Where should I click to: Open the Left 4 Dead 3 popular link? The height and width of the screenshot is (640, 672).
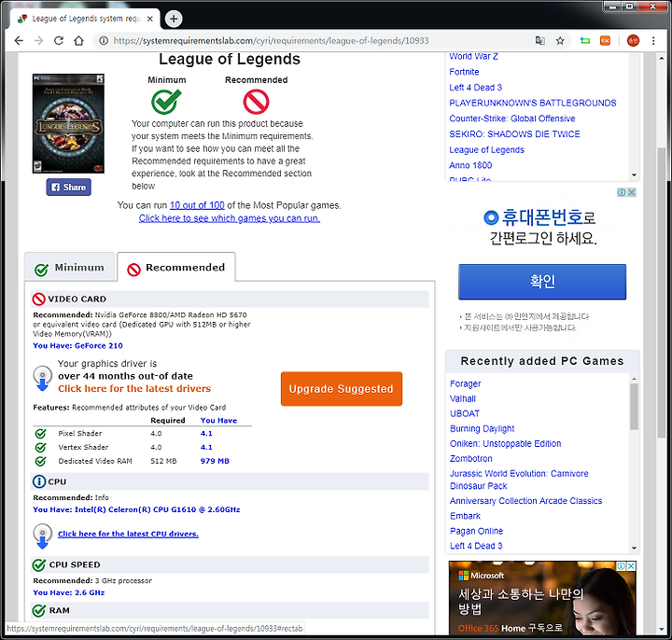tap(476, 88)
